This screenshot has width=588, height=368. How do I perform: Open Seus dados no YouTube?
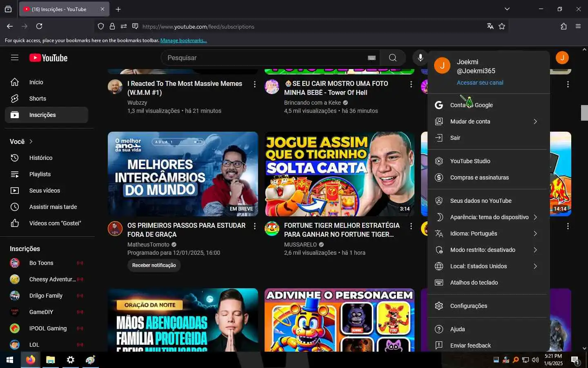(487, 201)
